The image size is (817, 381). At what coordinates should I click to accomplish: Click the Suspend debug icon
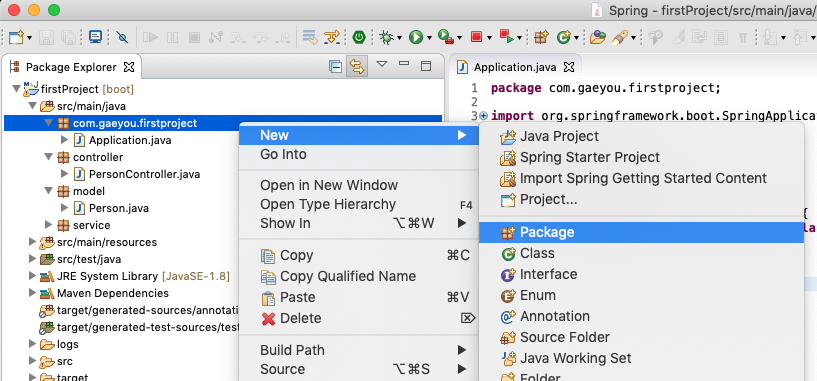[x=172, y=37]
